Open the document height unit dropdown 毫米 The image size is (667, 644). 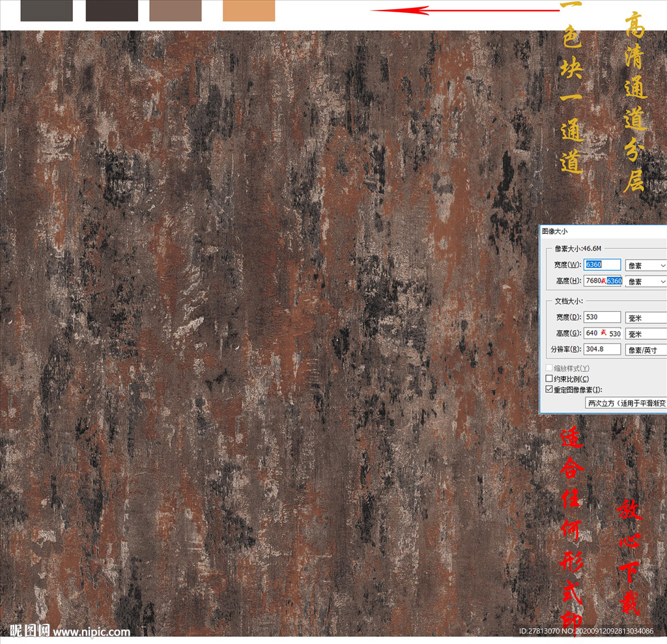(646, 334)
